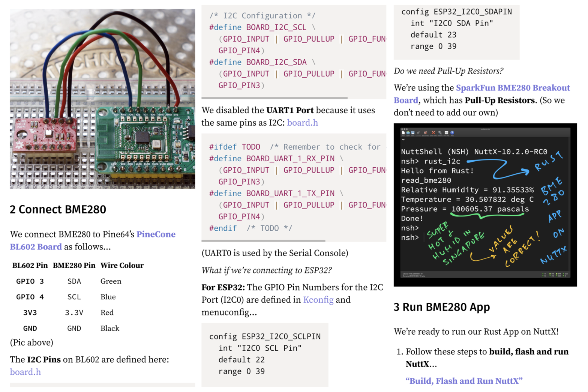This screenshot has height=392, width=588.
Task: Click "#endif /* TODO */" code line
Action: pyautogui.click(x=250, y=228)
